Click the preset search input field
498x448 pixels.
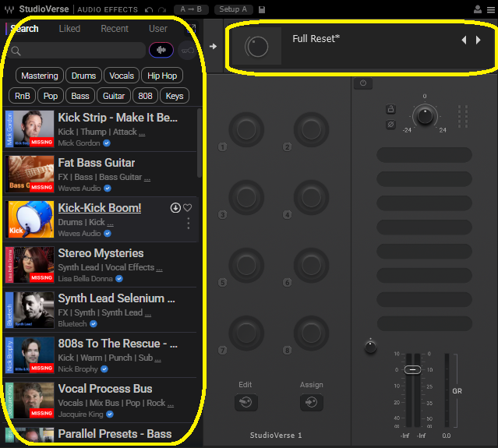(x=77, y=50)
